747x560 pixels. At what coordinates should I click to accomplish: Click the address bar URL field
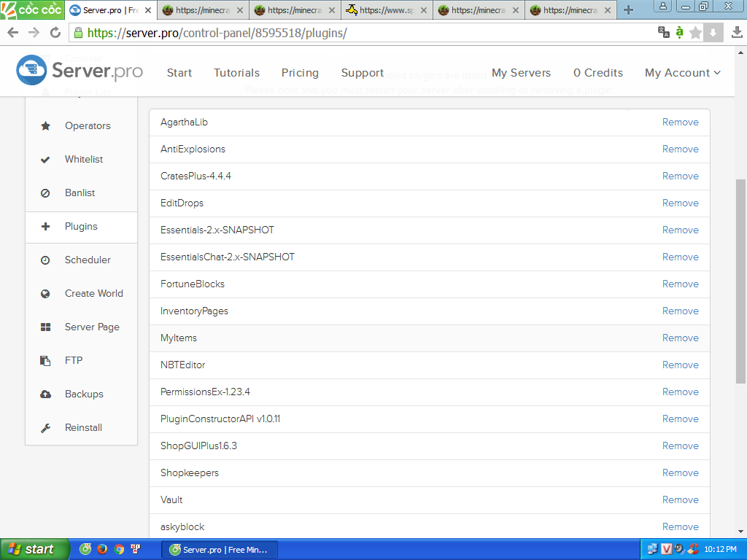[x=365, y=33]
